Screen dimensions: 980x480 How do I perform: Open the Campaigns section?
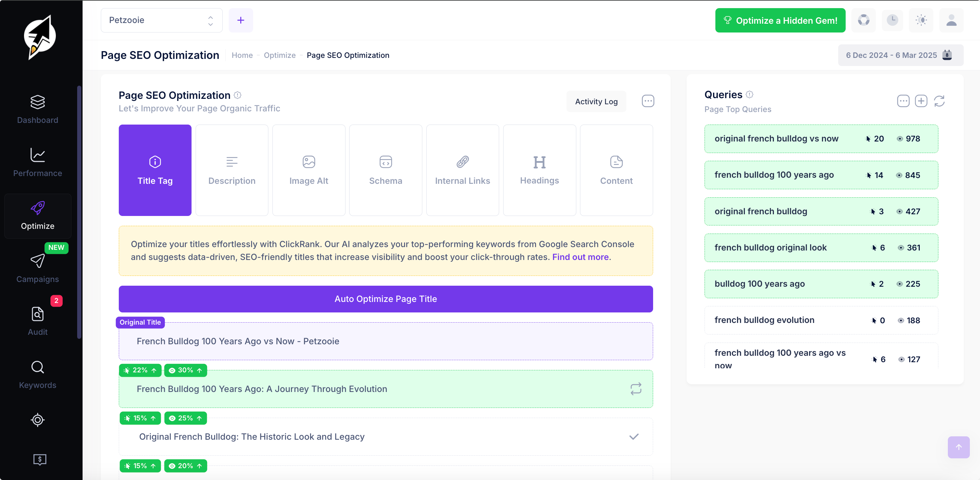point(38,269)
